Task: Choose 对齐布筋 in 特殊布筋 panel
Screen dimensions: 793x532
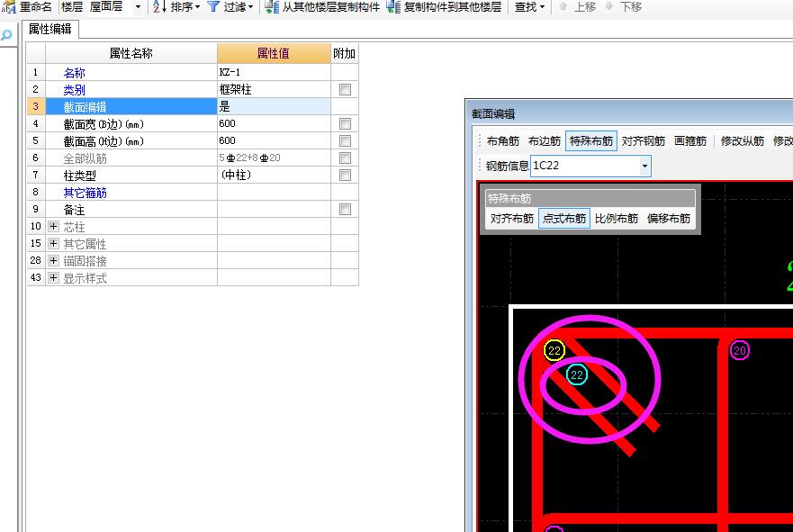Action: pos(512,219)
